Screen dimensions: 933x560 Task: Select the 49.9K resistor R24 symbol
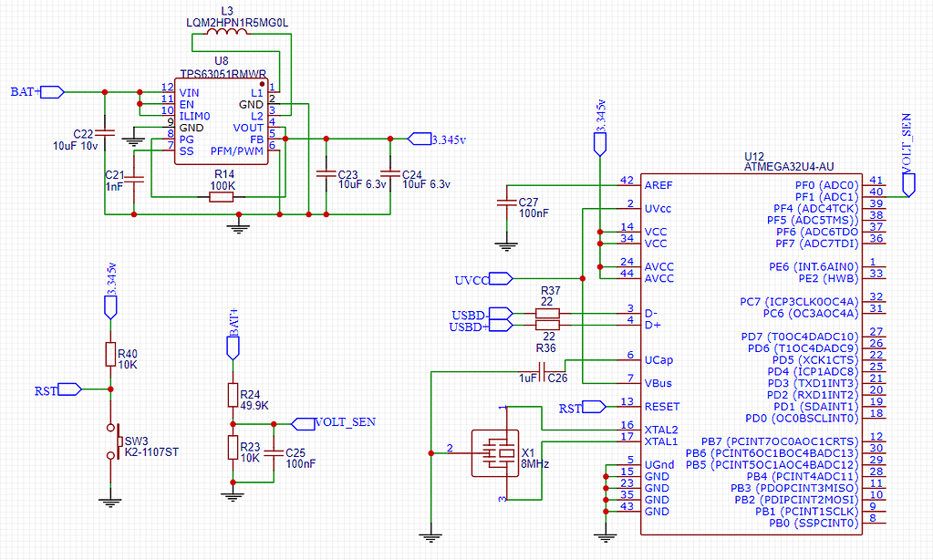point(233,396)
